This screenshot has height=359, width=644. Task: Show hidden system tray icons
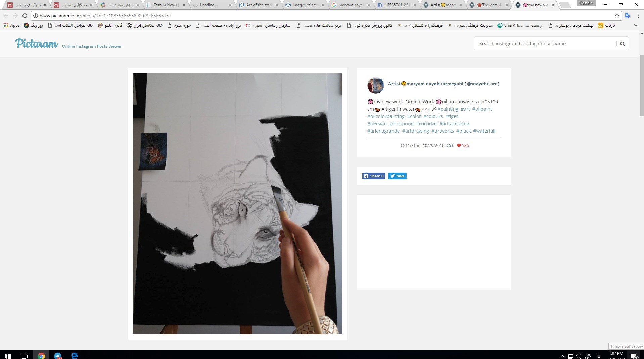562,356
